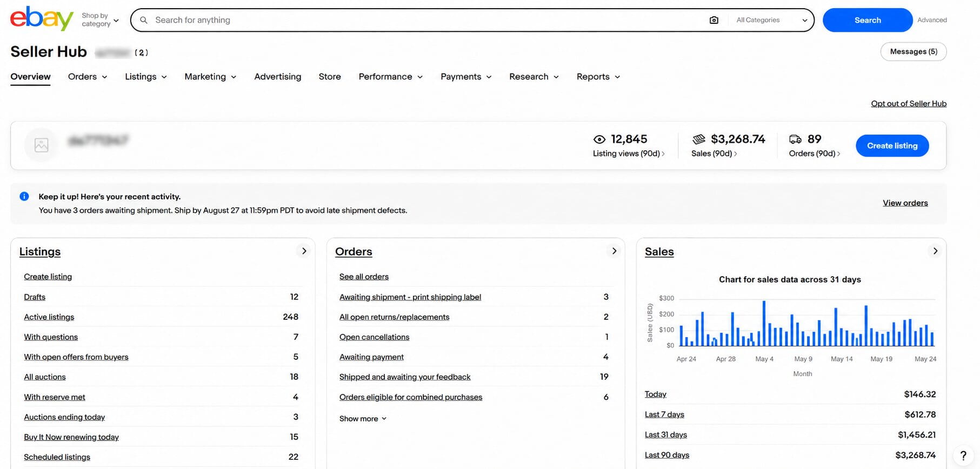The height and width of the screenshot is (469, 980).
Task: Open Awaiting payment orders
Action: coord(371,357)
